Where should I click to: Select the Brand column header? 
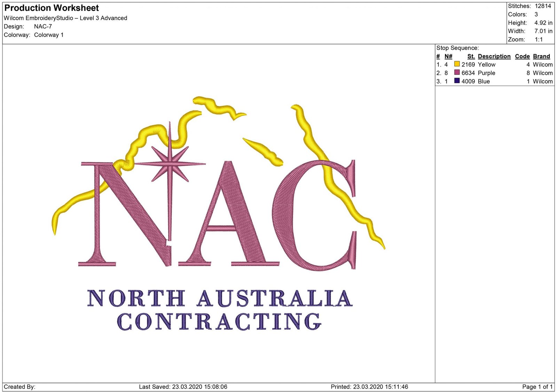(541, 56)
